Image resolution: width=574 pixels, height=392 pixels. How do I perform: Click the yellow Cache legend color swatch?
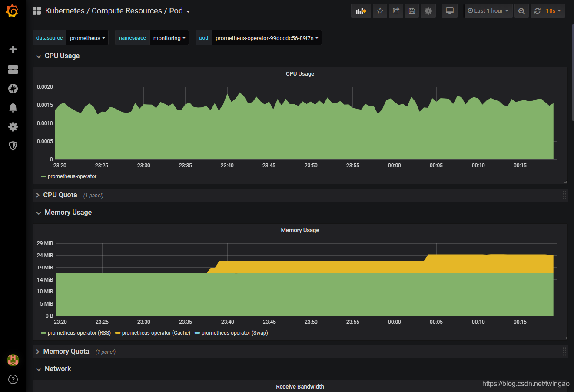point(118,333)
